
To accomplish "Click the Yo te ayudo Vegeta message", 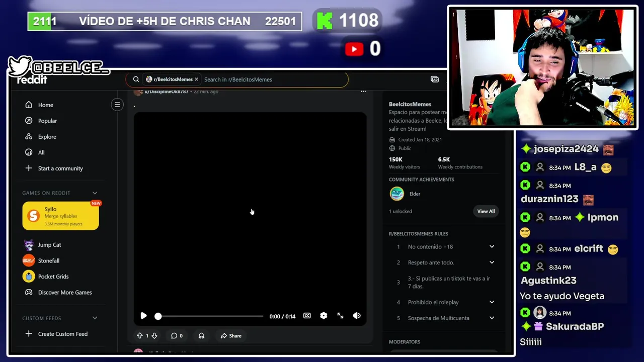I will [x=562, y=296].
